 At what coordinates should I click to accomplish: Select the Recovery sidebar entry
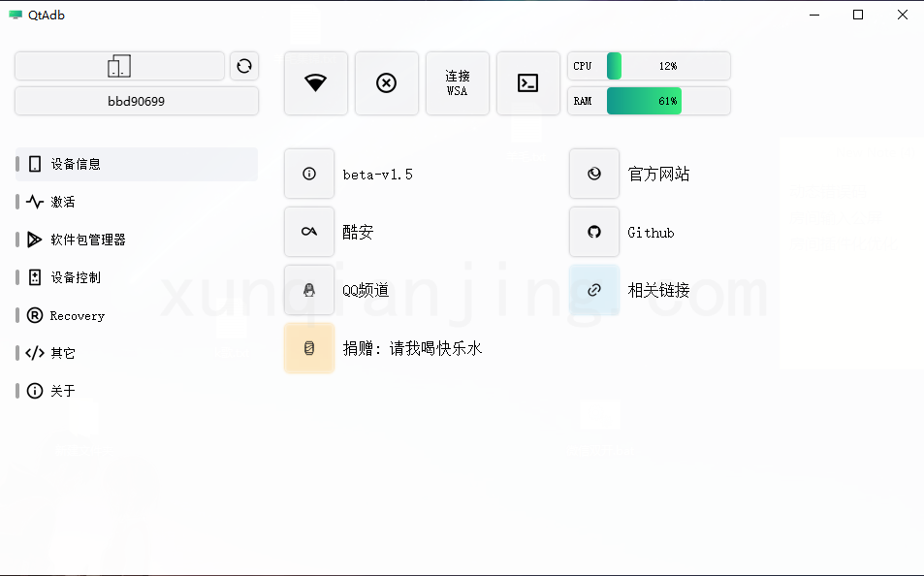click(136, 315)
